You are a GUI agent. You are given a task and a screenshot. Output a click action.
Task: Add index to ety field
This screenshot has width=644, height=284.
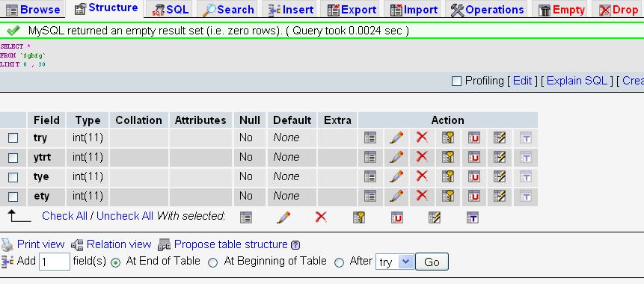(x=500, y=196)
